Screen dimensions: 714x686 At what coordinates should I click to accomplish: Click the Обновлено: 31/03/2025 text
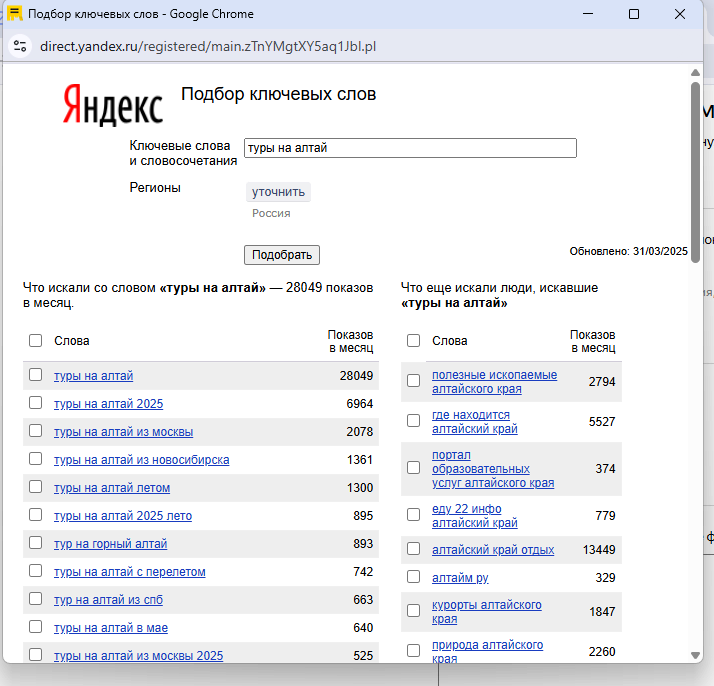628,251
